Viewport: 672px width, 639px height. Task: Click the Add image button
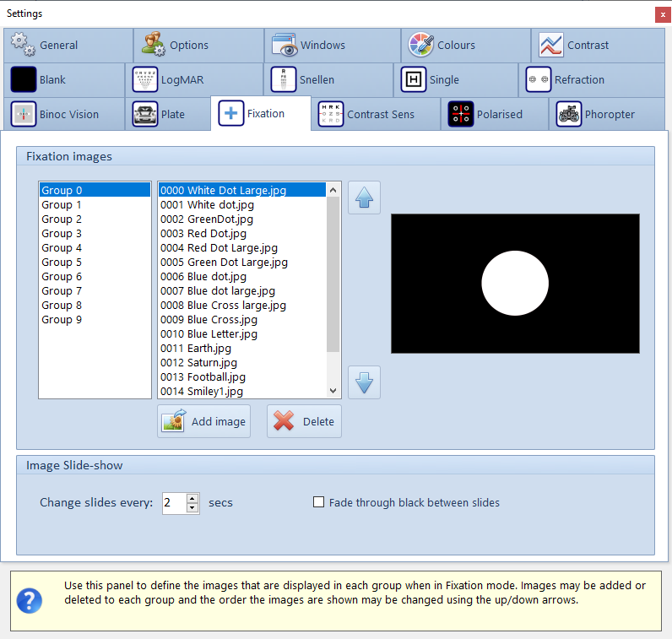[x=203, y=421]
